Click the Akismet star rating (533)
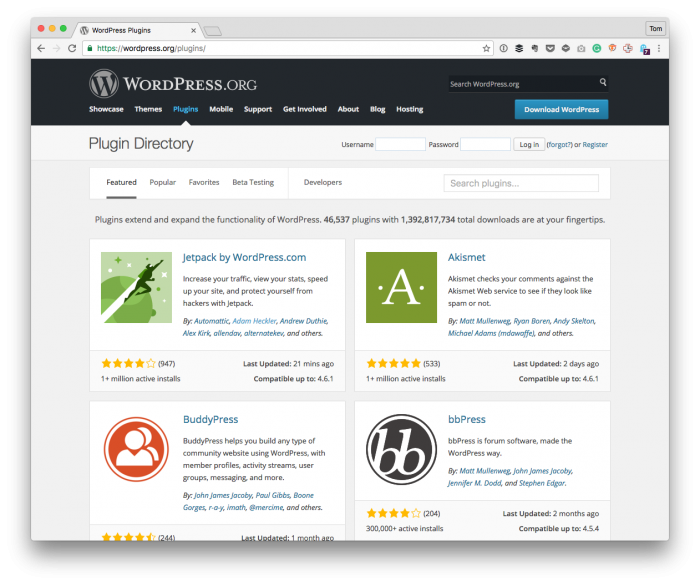 [x=394, y=364]
